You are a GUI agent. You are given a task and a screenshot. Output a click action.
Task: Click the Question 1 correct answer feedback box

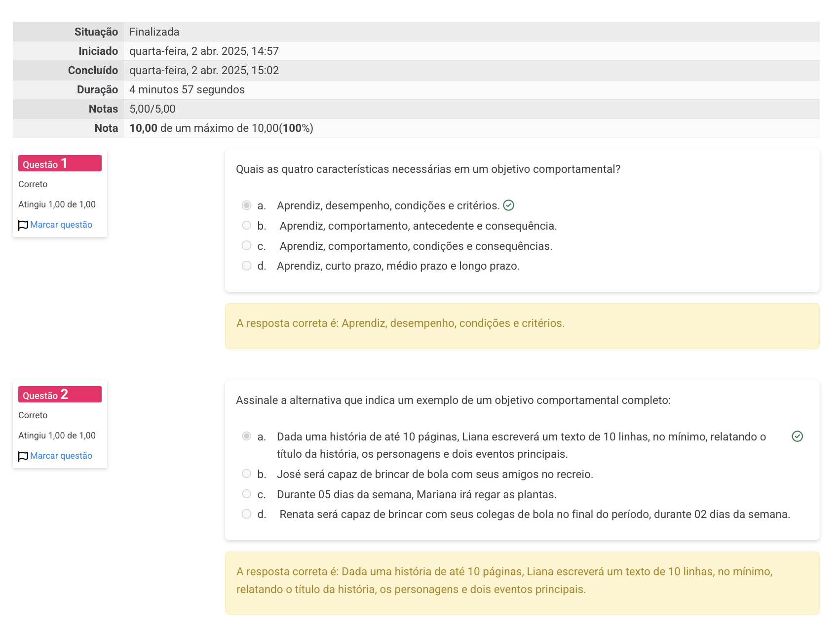522,326
